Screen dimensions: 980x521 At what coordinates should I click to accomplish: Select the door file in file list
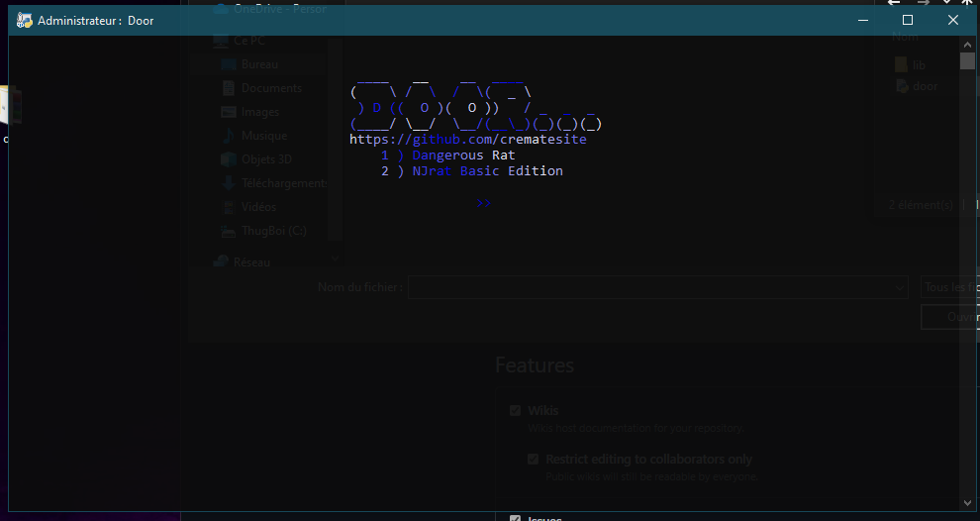click(x=917, y=86)
